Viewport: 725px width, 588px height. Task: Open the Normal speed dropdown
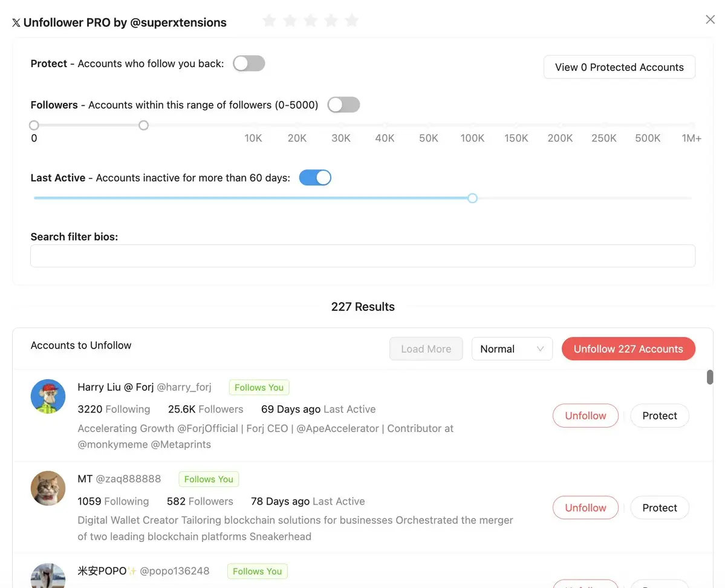512,349
